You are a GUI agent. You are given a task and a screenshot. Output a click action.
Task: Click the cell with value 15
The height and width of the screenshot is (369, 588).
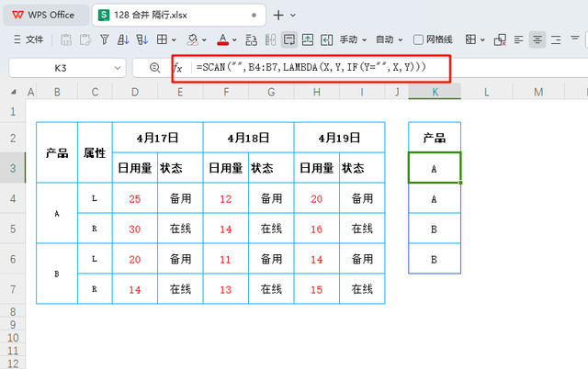point(316,289)
